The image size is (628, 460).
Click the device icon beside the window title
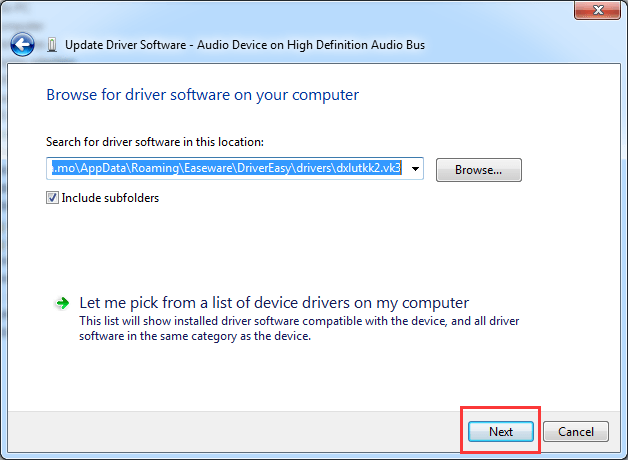(x=52, y=45)
